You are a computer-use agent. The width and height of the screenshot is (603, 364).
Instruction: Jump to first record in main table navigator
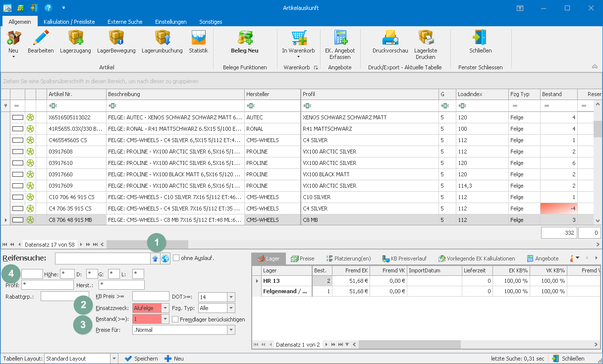(x=5, y=244)
